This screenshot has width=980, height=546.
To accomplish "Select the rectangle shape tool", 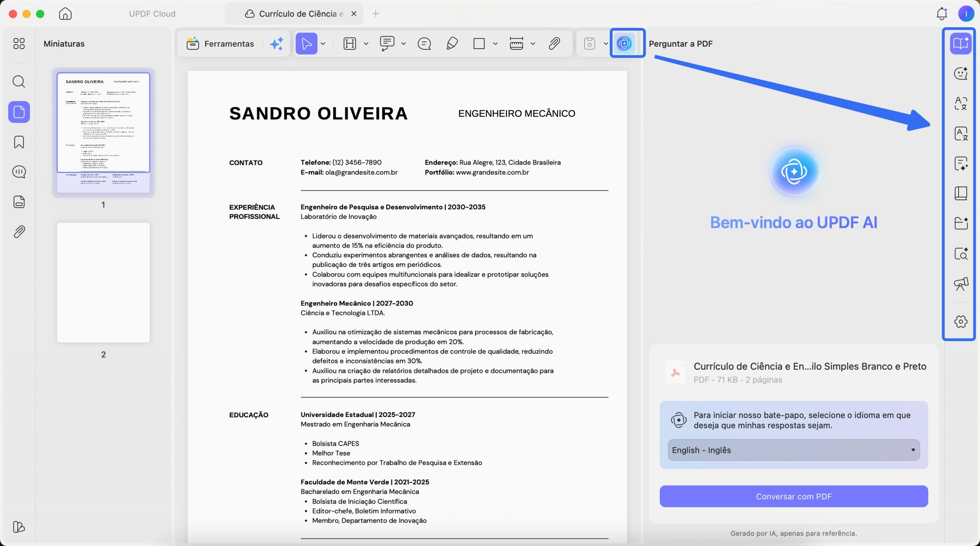I will click(x=479, y=44).
